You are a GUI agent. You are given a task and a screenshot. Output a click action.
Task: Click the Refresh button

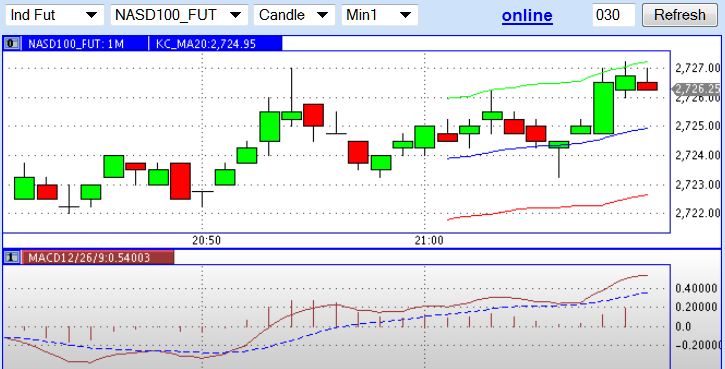point(680,15)
